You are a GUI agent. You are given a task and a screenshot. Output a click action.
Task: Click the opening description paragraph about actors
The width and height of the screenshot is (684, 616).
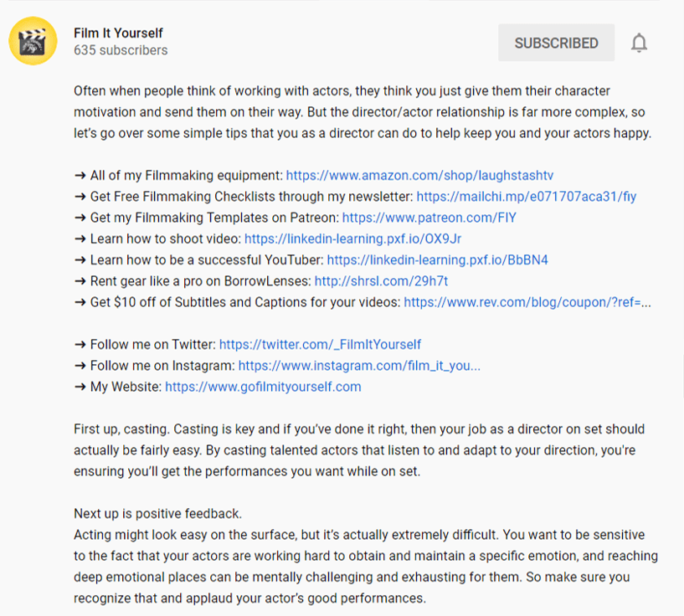coord(363,112)
